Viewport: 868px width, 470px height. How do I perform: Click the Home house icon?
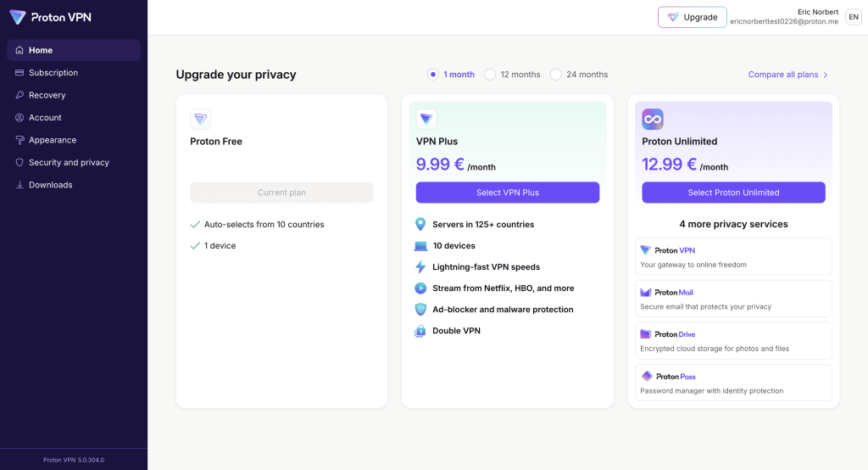click(19, 50)
